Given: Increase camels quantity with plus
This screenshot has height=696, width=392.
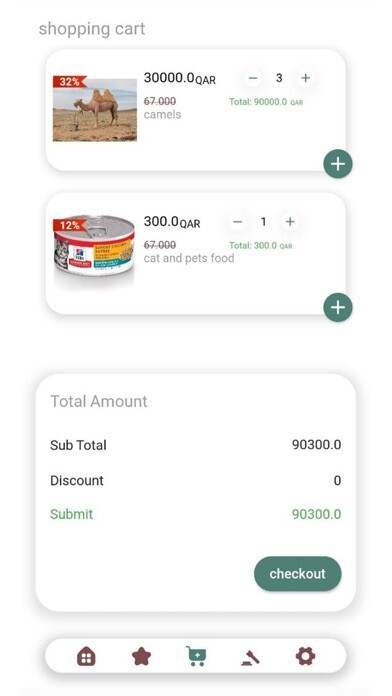Looking at the screenshot, I should (305, 78).
